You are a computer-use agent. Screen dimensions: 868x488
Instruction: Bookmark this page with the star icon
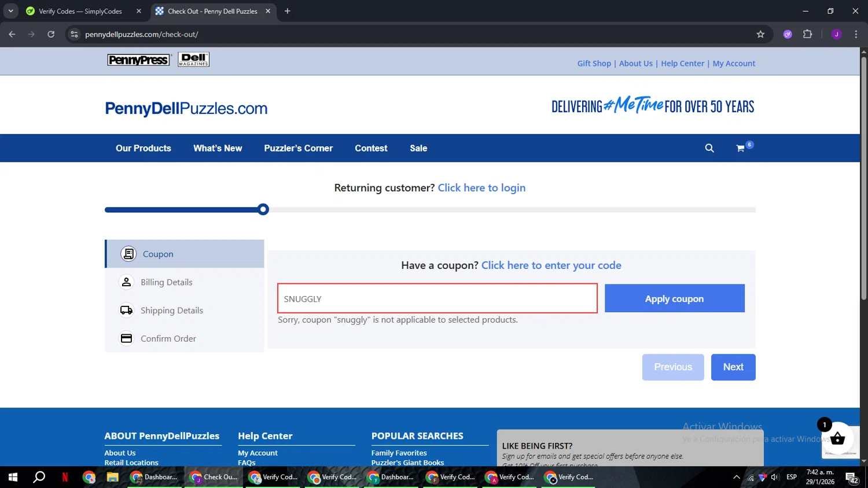pos(760,34)
